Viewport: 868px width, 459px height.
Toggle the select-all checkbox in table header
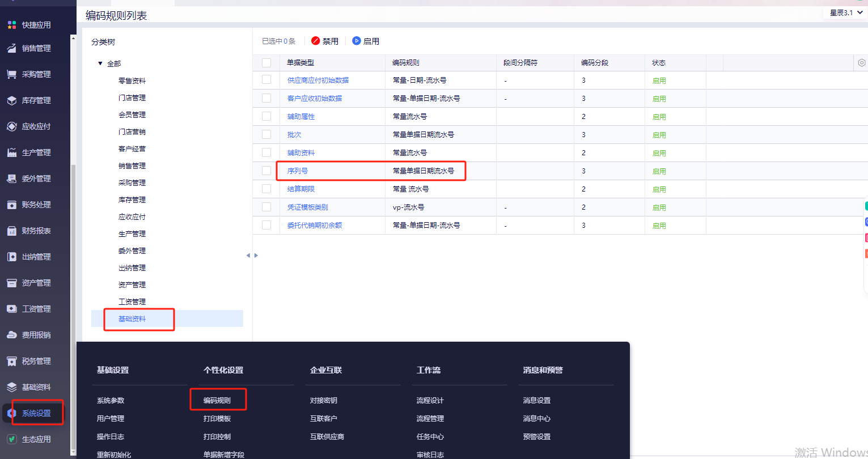[x=266, y=63]
